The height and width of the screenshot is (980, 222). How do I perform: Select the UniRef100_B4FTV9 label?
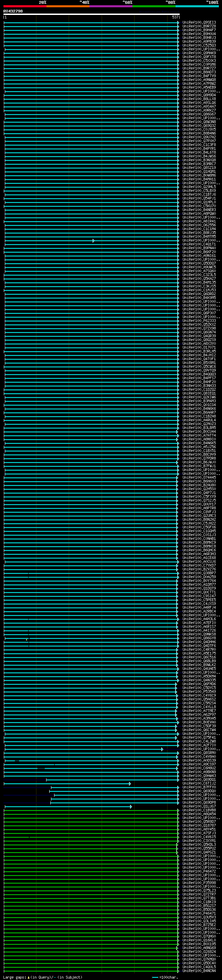pyautogui.click(x=199, y=76)
